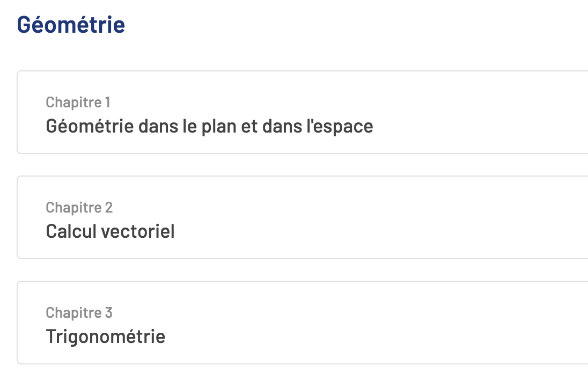Open the Trigonométrie chapter
The width and height of the screenshot is (588, 380).
[x=105, y=337]
